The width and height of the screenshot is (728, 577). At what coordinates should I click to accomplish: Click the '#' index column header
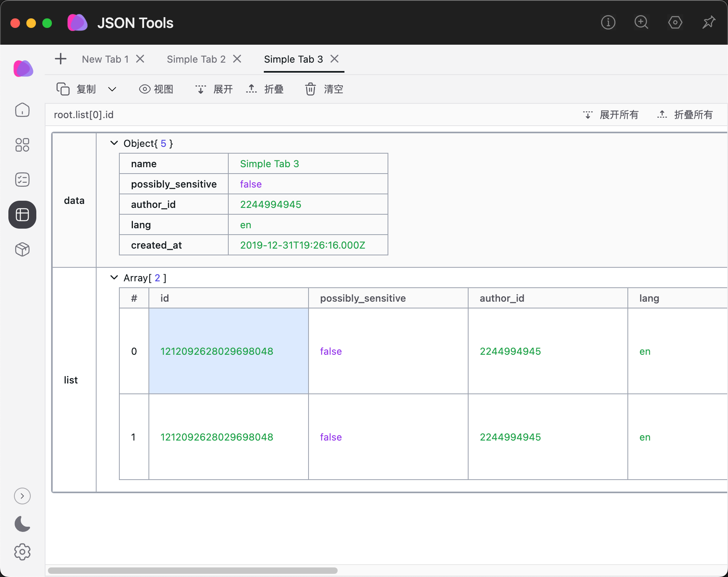tap(134, 298)
